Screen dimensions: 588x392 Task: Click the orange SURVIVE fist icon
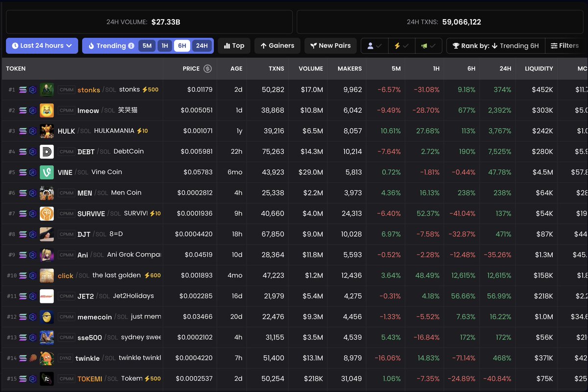47,214
